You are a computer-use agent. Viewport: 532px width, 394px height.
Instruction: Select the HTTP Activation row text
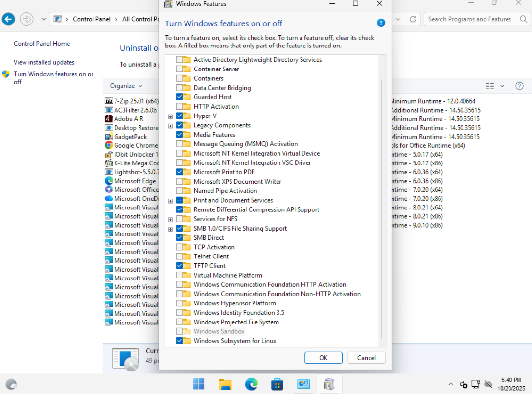point(216,106)
